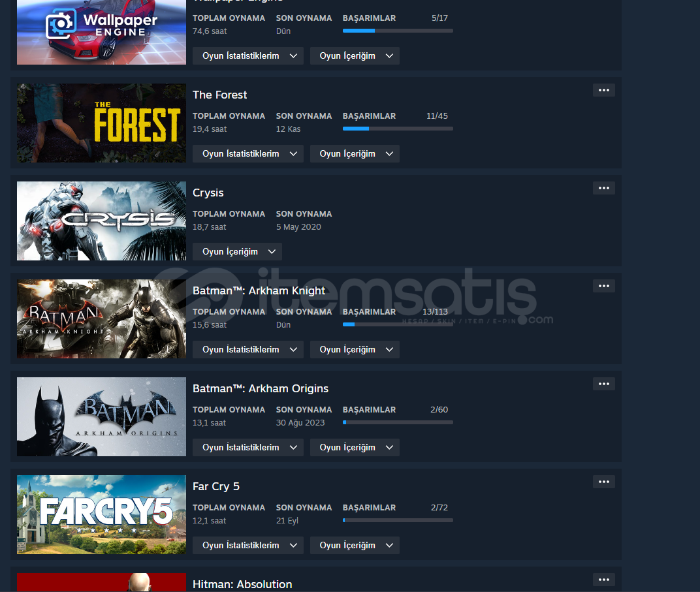Click the 2/60 achievements count

click(x=439, y=409)
